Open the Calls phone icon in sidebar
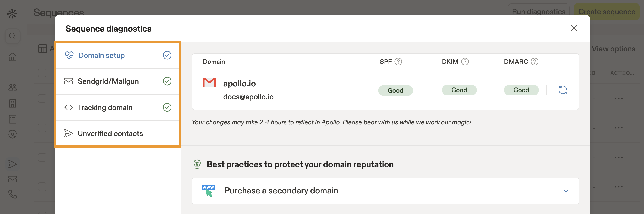 pos(12,194)
